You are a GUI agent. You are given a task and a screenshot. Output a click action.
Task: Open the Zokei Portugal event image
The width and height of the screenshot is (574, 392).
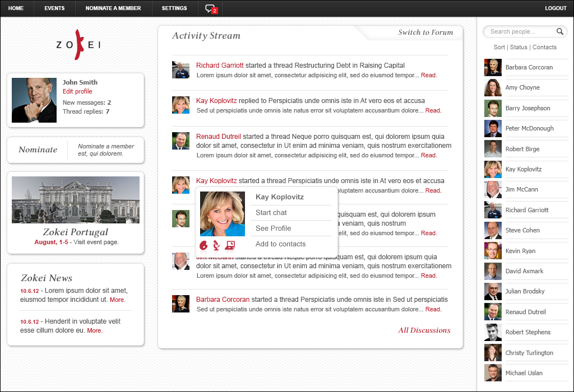coord(76,199)
